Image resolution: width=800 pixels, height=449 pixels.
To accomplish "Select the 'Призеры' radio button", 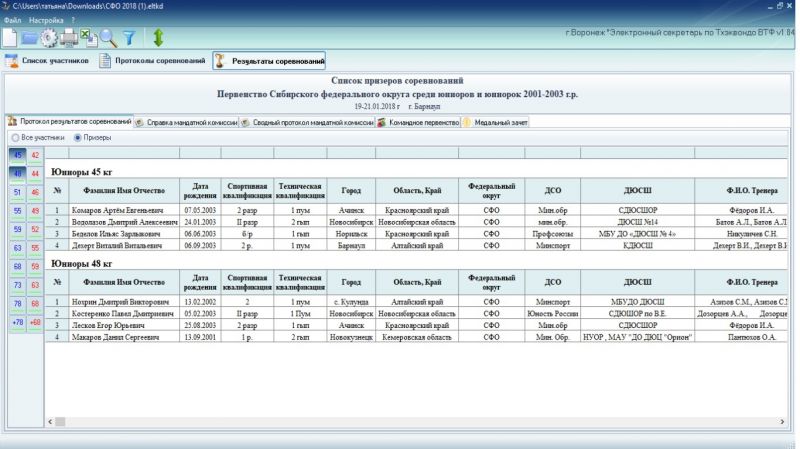I will 77,137.
